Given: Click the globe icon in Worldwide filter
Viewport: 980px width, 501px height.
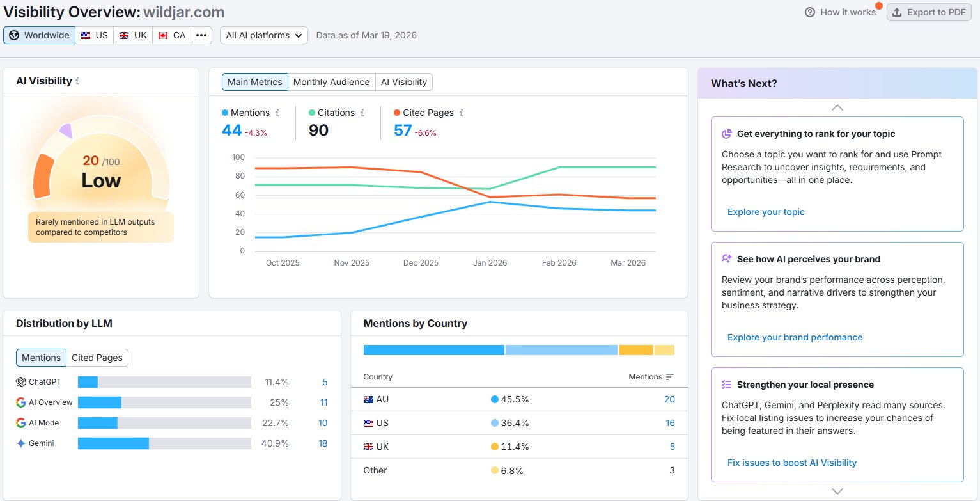Looking at the screenshot, I should [x=14, y=35].
